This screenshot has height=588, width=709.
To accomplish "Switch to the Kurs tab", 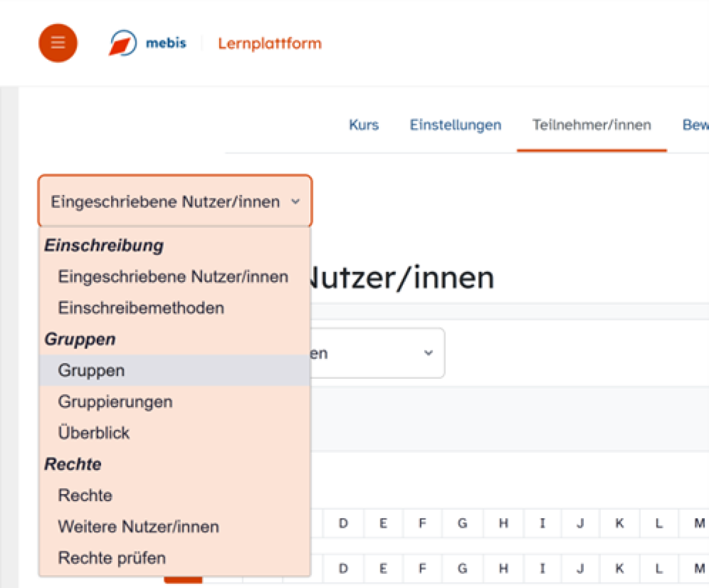I will (x=363, y=125).
